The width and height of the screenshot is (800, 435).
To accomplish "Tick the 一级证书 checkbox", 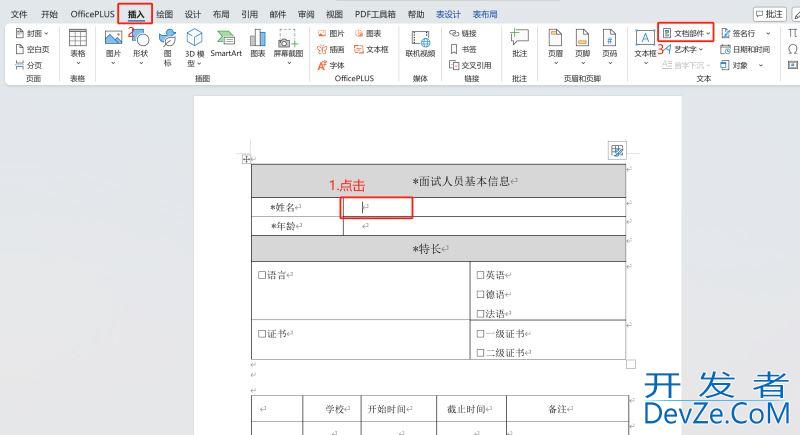I will coord(481,334).
